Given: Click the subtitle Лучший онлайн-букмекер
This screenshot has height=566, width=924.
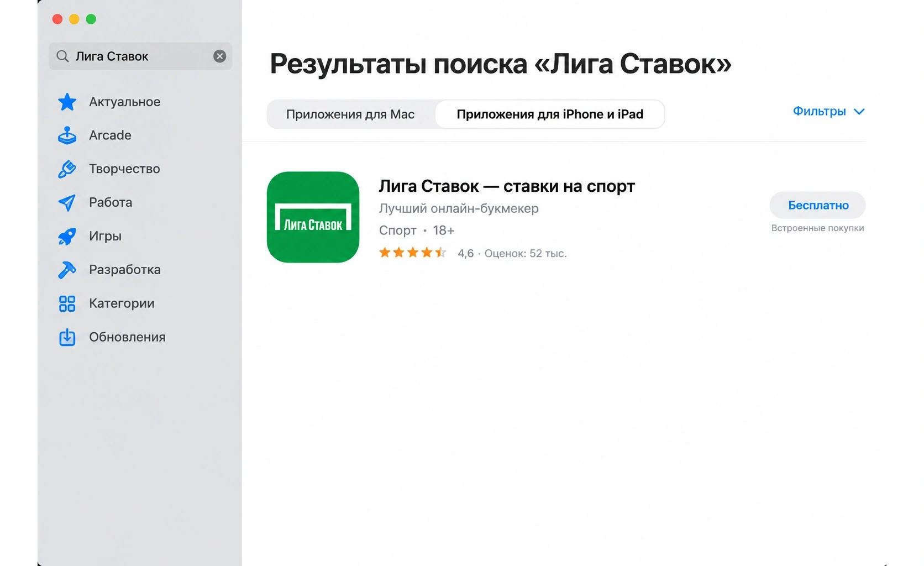Looking at the screenshot, I should [x=459, y=208].
